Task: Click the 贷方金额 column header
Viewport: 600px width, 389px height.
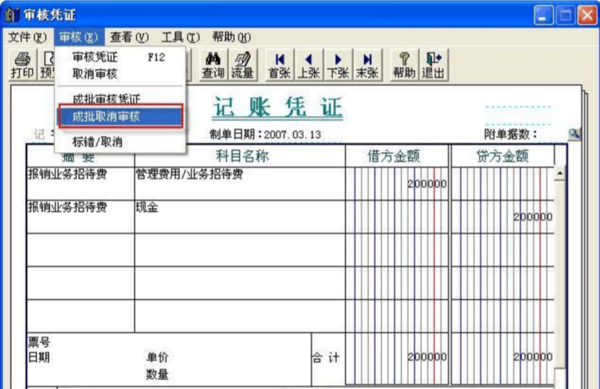Action: coord(502,156)
